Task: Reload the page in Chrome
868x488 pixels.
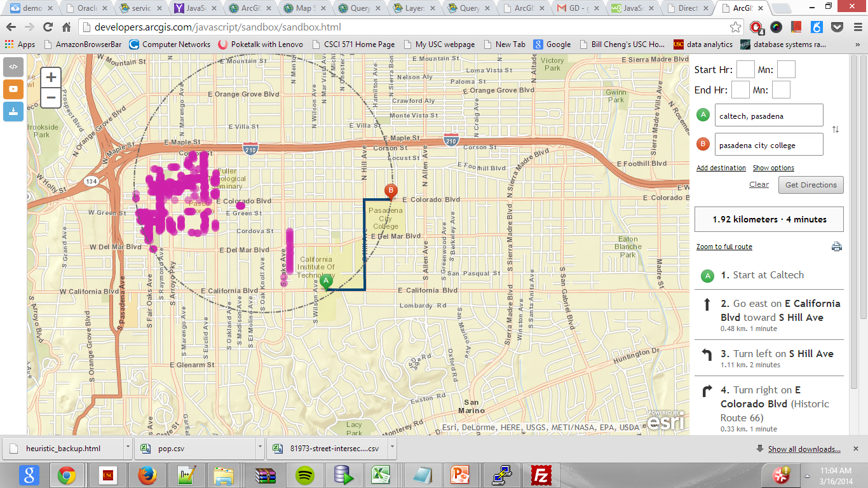Action: click(48, 27)
